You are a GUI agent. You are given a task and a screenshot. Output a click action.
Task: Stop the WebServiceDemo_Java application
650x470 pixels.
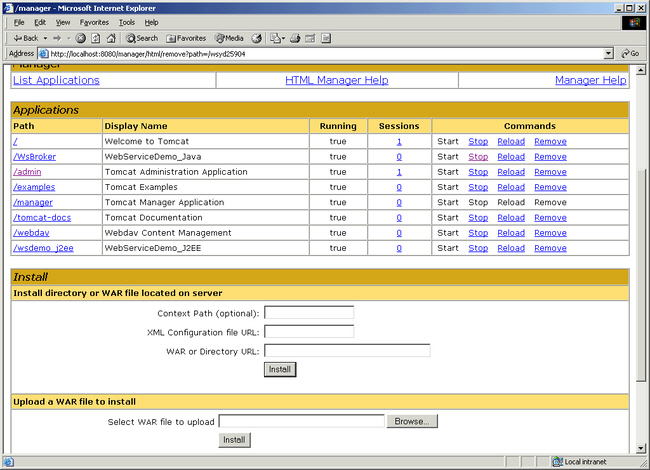pyautogui.click(x=478, y=157)
